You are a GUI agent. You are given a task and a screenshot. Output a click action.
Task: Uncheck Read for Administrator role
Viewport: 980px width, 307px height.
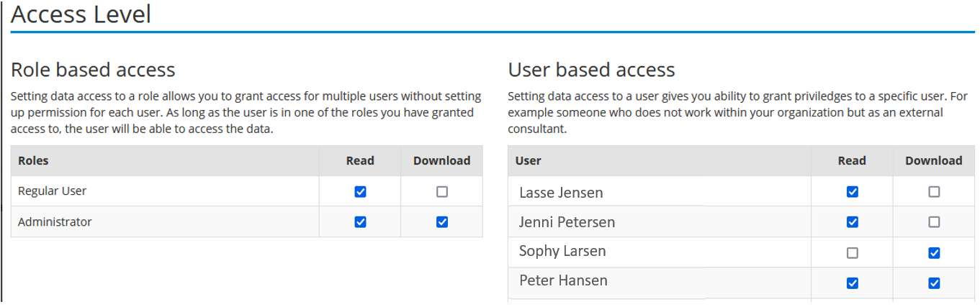pos(360,222)
